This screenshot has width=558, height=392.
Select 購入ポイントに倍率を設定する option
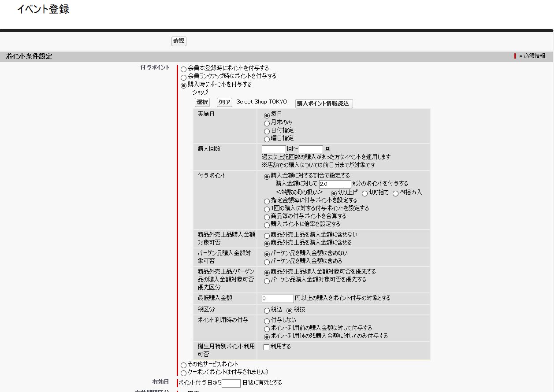pos(267,225)
